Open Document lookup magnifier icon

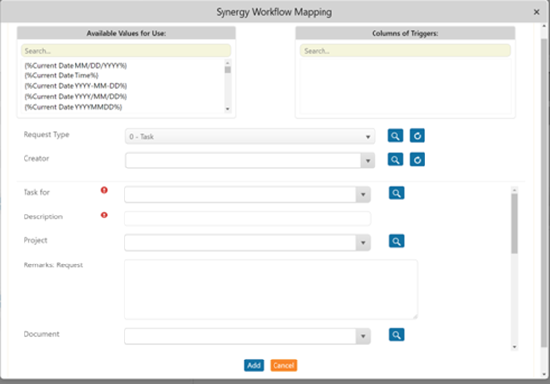(x=396, y=335)
